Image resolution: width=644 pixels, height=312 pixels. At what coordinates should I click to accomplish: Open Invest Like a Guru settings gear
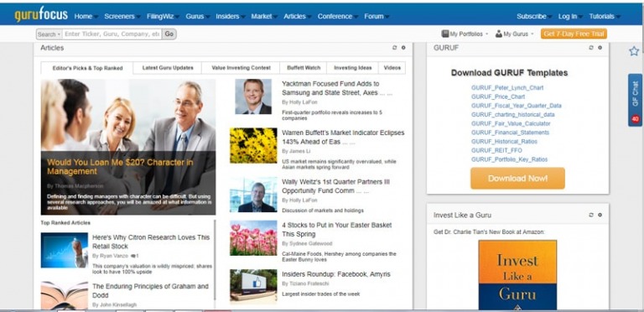click(600, 215)
